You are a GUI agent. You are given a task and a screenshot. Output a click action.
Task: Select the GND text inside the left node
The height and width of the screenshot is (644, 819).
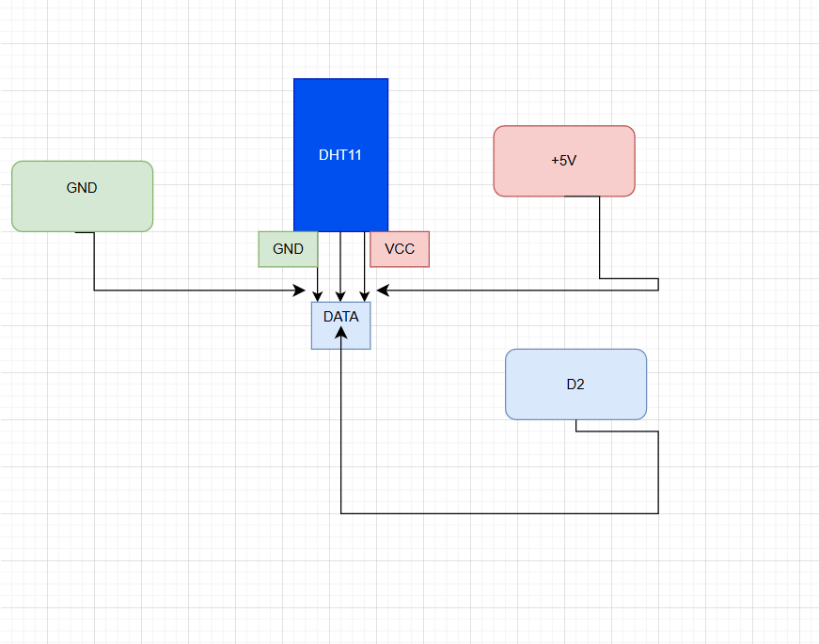pos(82,187)
